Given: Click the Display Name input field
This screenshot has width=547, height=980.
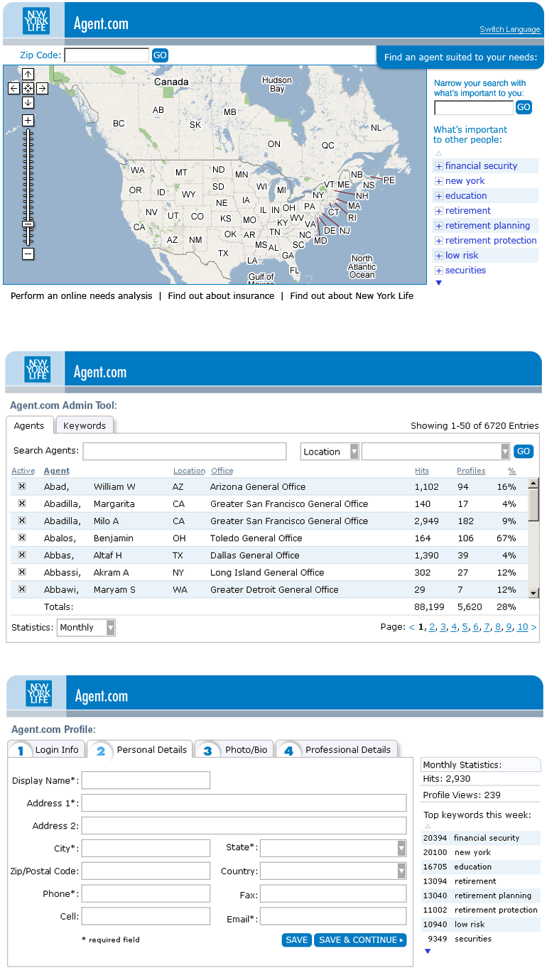Looking at the screenshot, I should click(146, 780).
